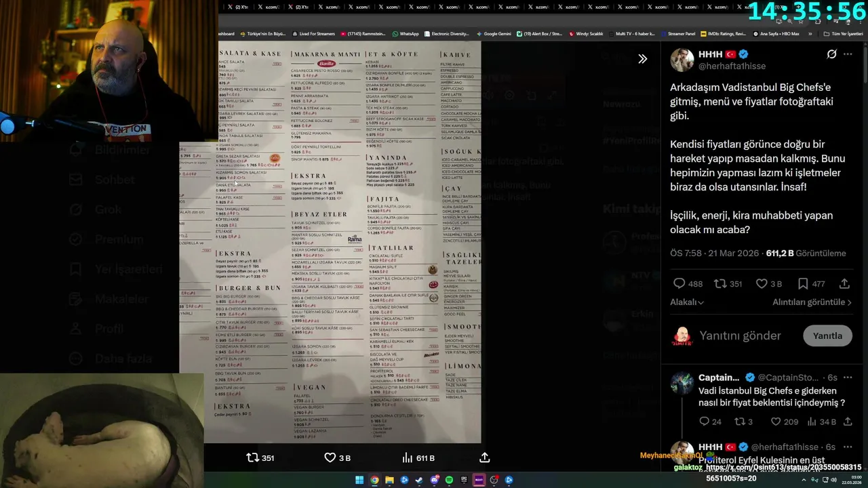Open tweet timestamp ÖS 7:58 · 21 Mar 2026

point(715,253)
